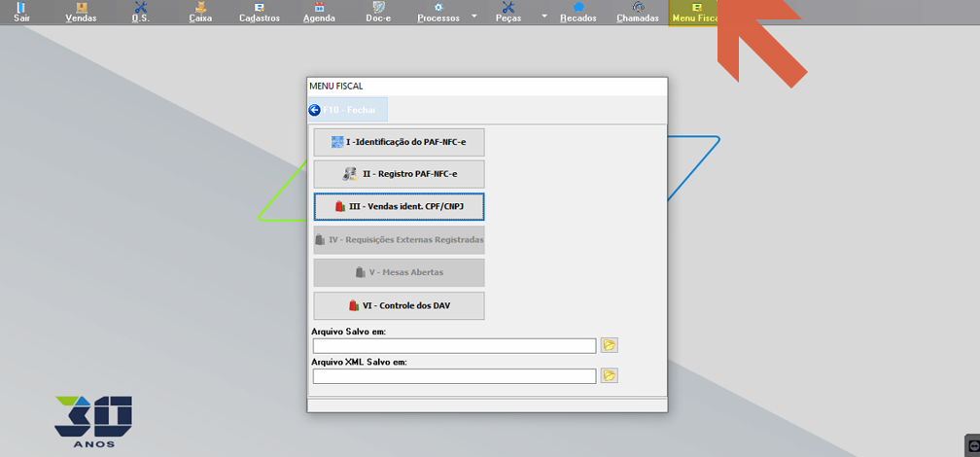Browse folder icon for Arquivo XML Salvo em
980x457 pixels.
click(x=610, y=375)
